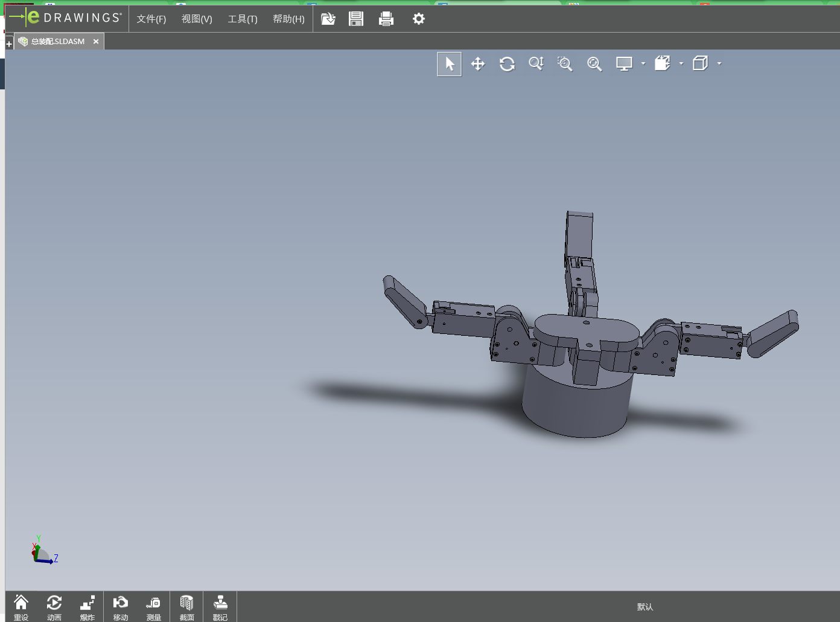This screenshot has width=840, height=622.
Task: Save the document using the floppy icon
Action: click(x=356, y=19)
